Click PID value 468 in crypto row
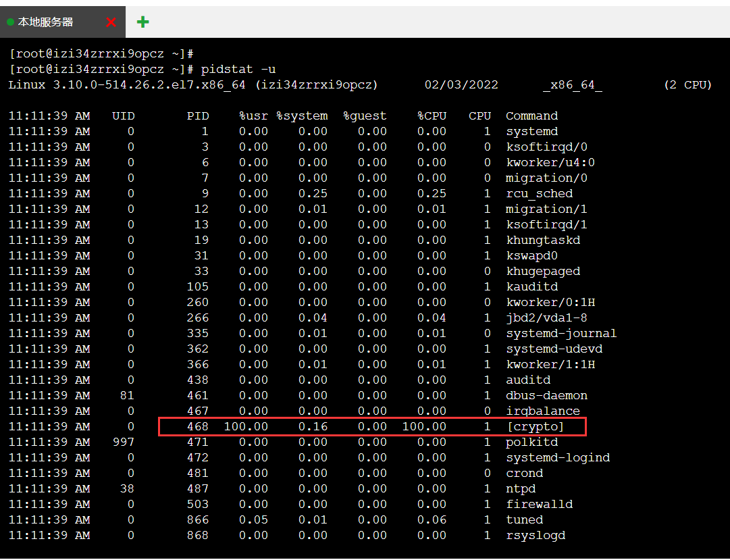 pyautogui.click(x=198, y=427)
